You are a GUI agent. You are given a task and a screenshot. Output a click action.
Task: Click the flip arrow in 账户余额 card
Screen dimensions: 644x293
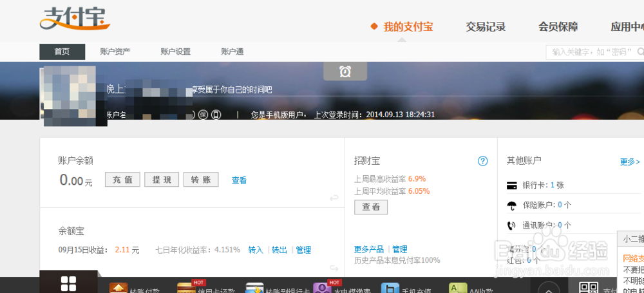coord(334,198)
